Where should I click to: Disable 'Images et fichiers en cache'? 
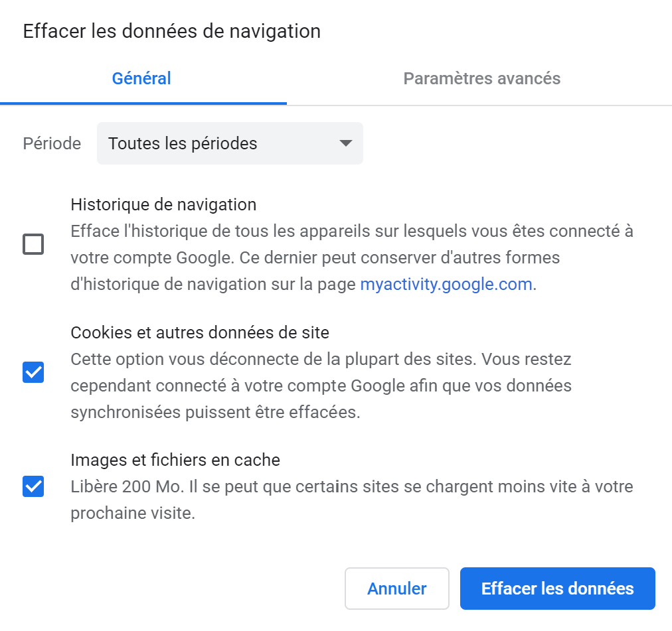pyautogui.click(x=33, y=486)
